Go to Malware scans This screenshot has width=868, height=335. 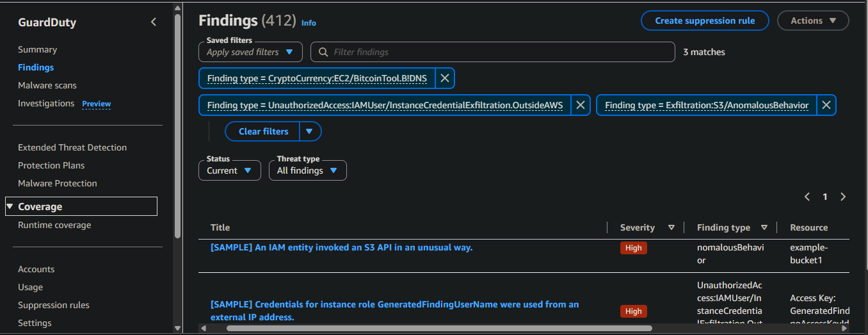47,85
